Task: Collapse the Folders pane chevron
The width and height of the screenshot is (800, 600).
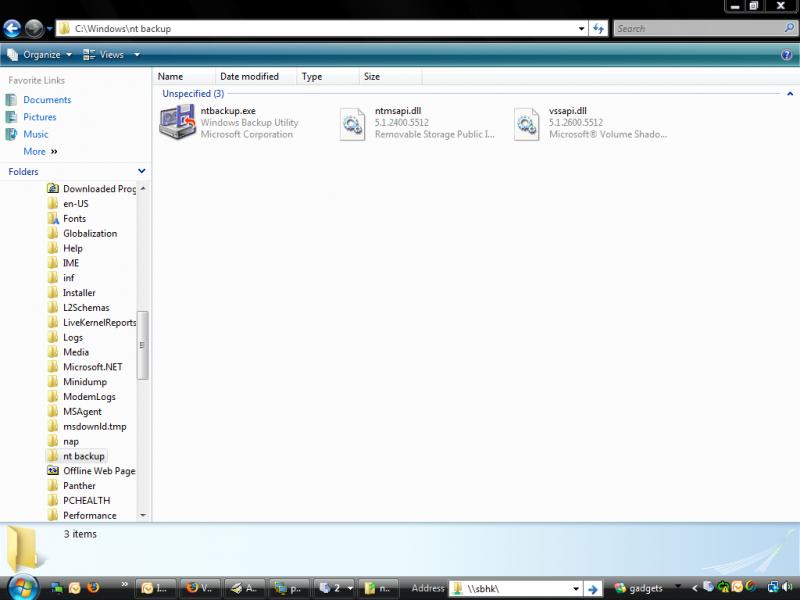Action: pyautogui.click(x=141, y=171)
